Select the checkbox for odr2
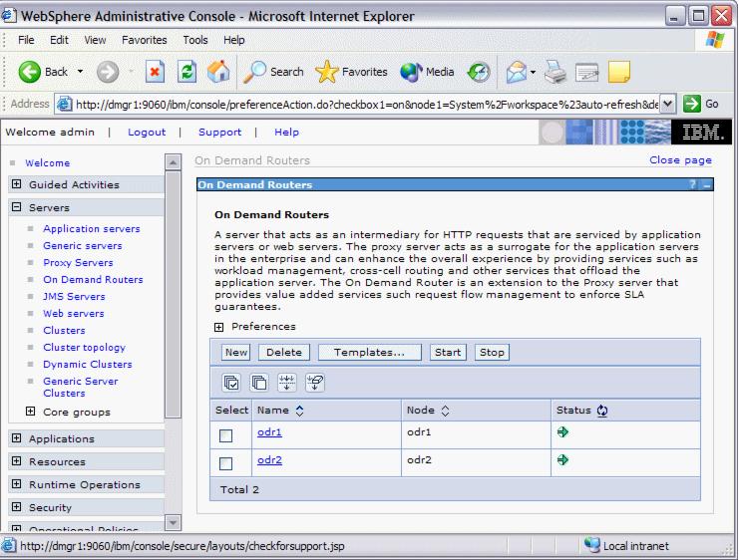 pos(225,463)
